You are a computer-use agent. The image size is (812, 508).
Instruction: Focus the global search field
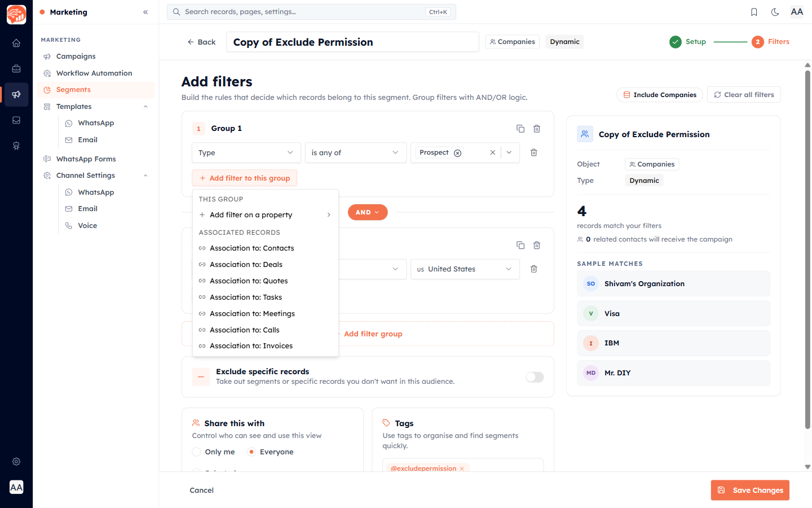(311, 12)
